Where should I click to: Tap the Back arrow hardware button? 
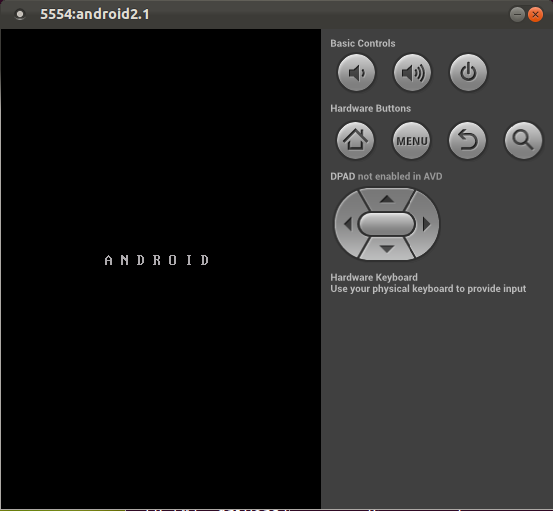(x=467, y=141)
